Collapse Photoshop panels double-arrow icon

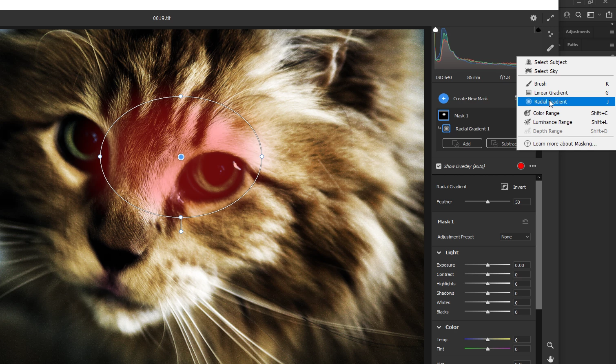(612, 24)
